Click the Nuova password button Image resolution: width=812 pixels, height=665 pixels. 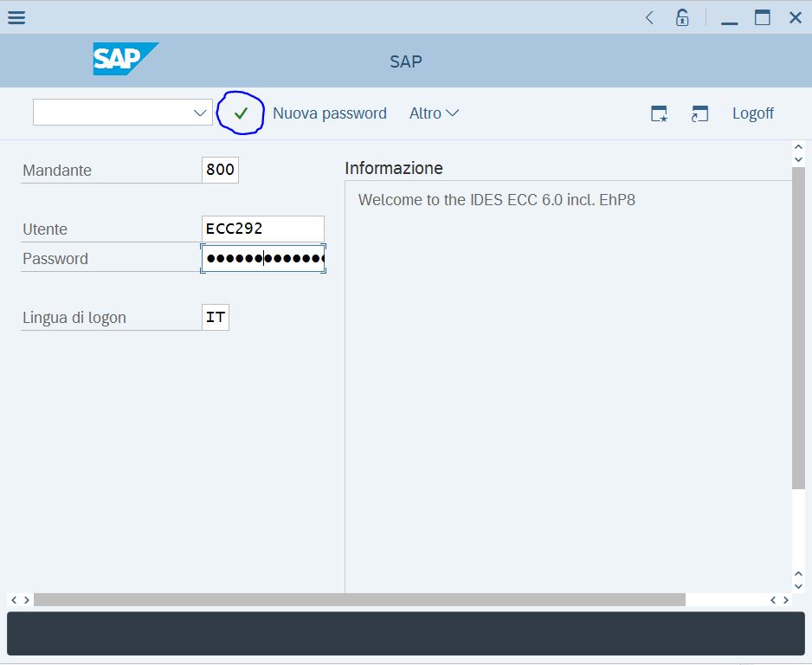pyautogui.click(x=330, y=113)
